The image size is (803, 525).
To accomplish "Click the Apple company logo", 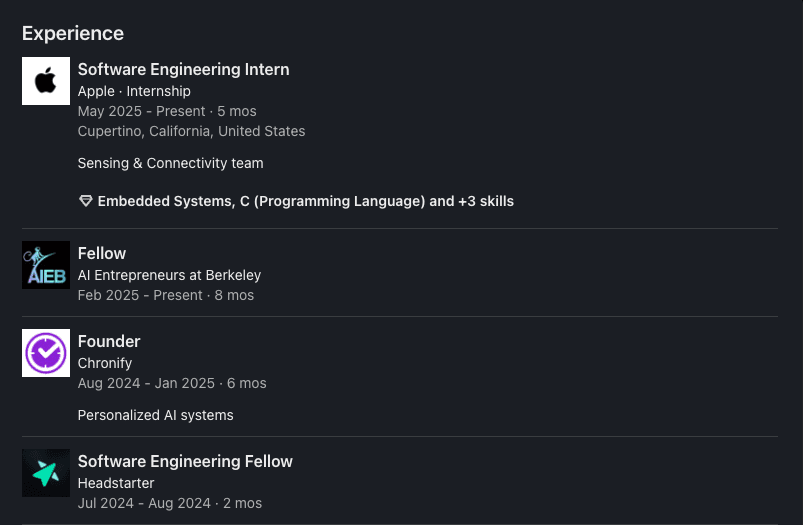I will click(46, 81).
